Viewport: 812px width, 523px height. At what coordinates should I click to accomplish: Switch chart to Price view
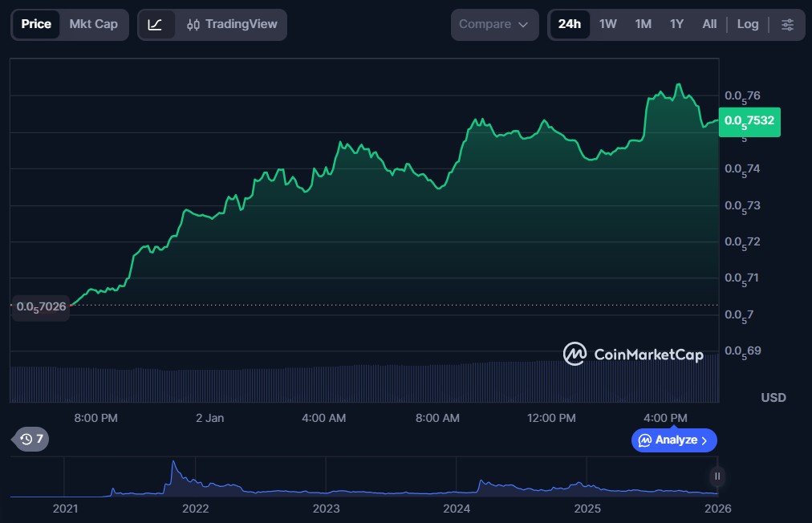[x=36, y=24]
